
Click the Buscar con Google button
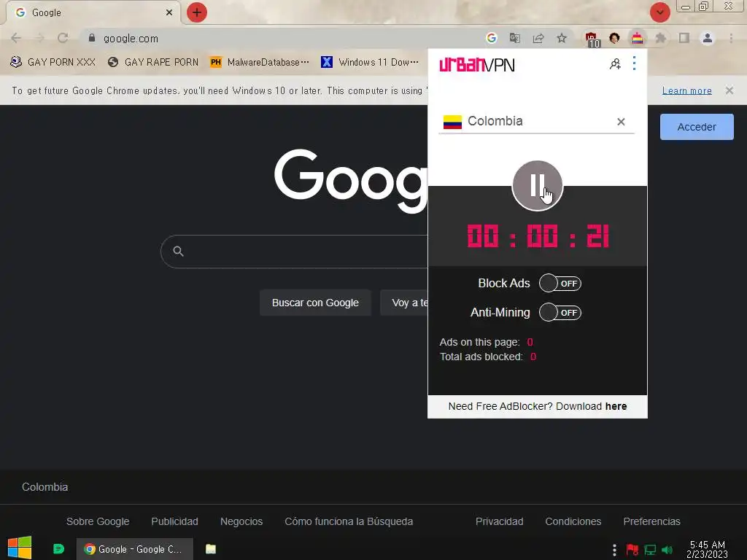[x=315, y=303]
